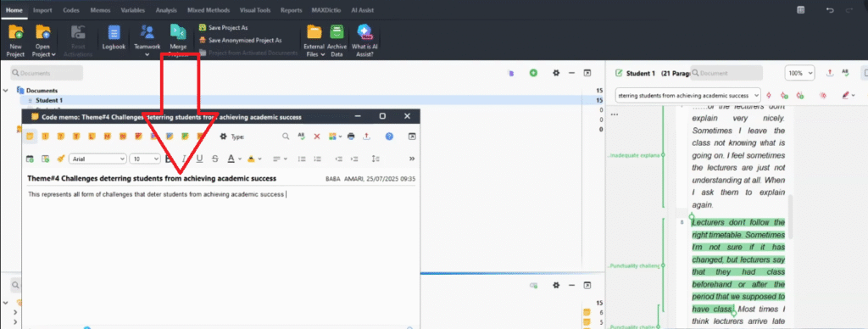Image resolution: width=868 pixels, height=329 pixels.
Task: Toggle strikethrough formatting in memo
Action: point(215,159)
